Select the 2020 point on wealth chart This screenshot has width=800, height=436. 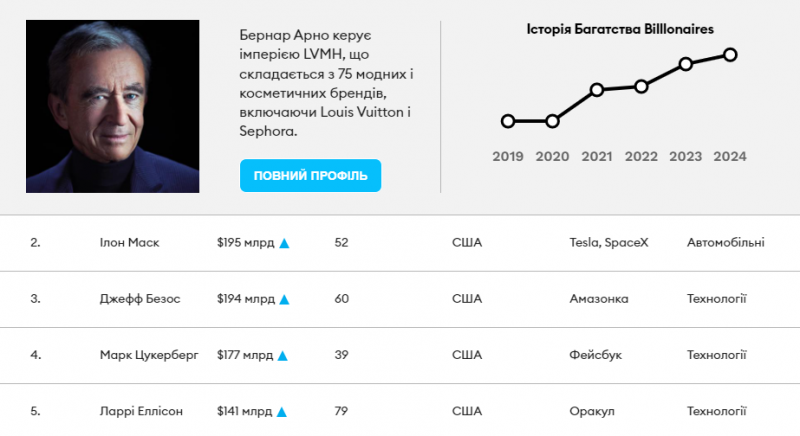tap(553, 121)
